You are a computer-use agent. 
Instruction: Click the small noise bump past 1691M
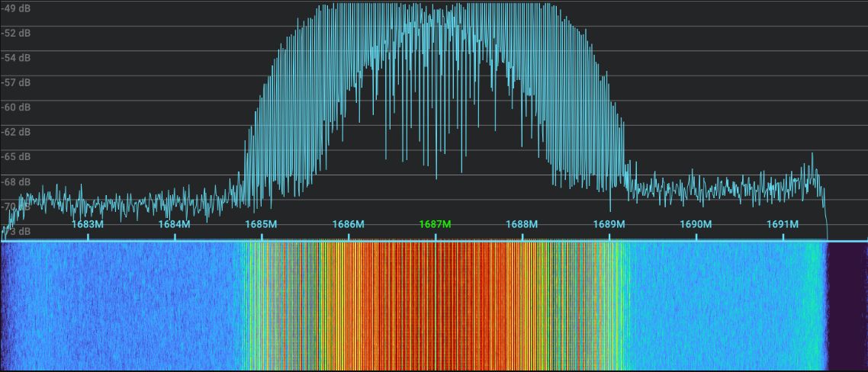click(x=812, y=169)
